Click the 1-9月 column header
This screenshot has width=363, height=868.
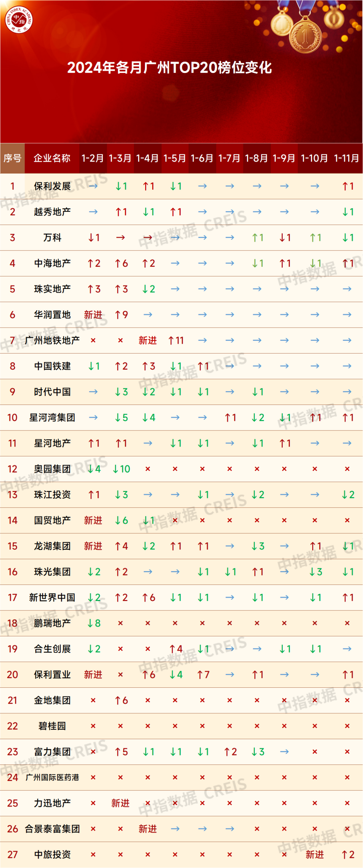(284, 158)
